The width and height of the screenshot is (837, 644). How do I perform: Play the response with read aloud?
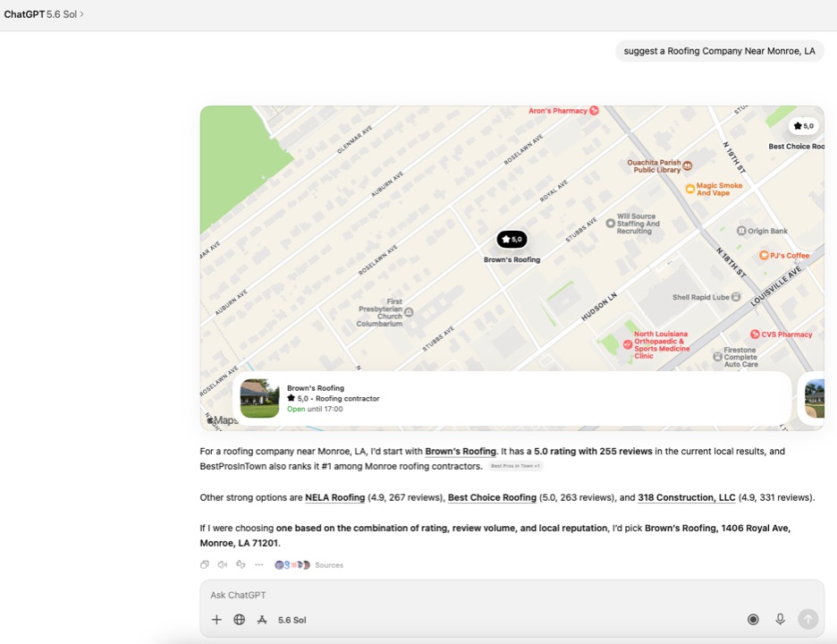[223, 564]
